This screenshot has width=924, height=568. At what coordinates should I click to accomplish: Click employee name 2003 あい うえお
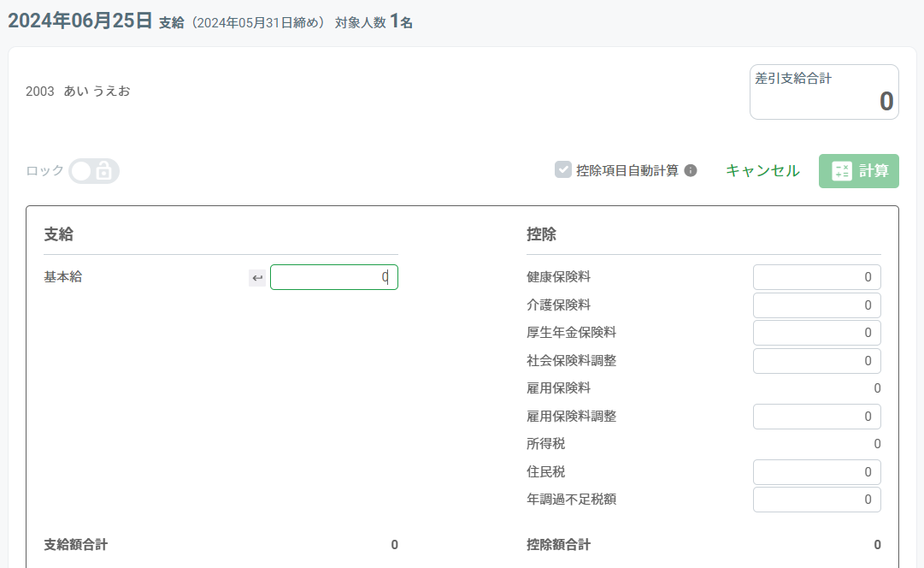point(78,91)
